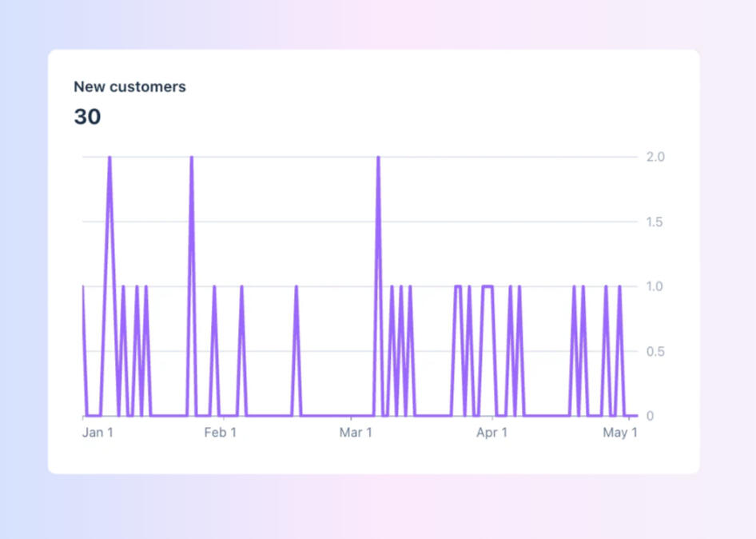Click the mid-February spike at 1.0
Screen dimensions: 756x539
(x=296, y=287)
